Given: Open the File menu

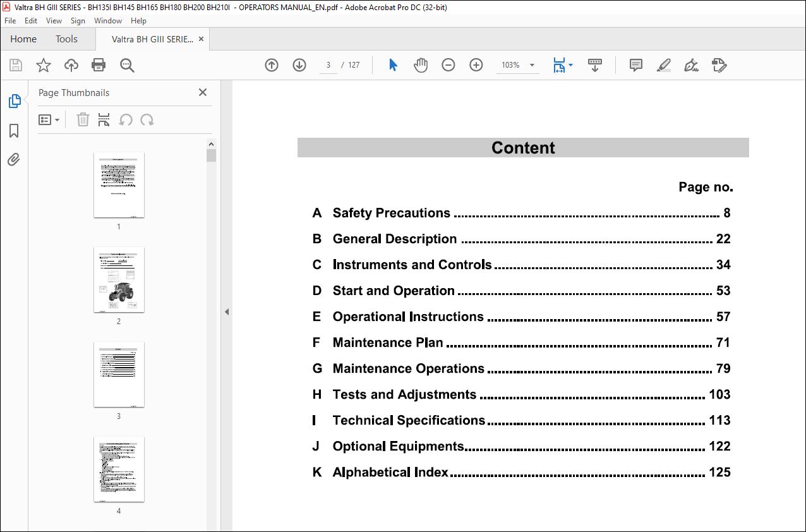Looking at the screenshot, I should 10,21.
